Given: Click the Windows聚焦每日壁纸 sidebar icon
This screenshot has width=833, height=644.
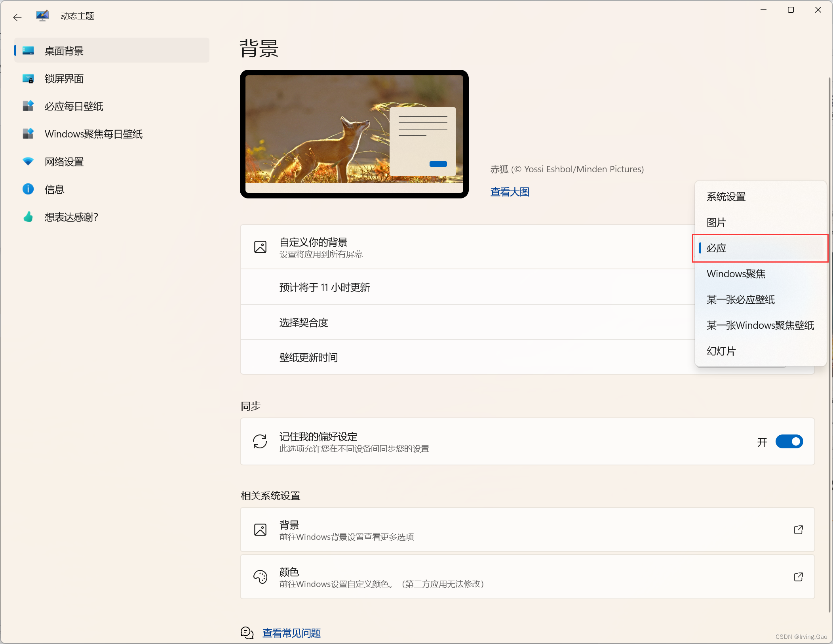Looking at the screenshot, I should pyautogui.click(x=28, y=134).
